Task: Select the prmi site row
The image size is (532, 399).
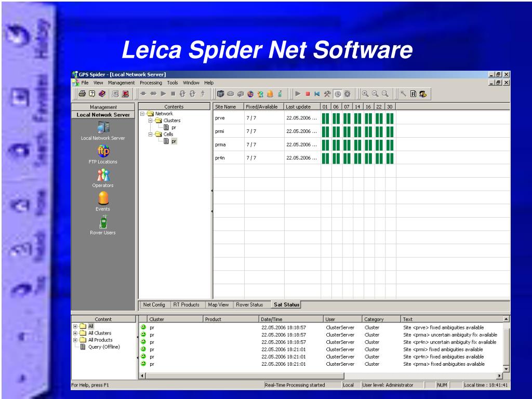Action: [362, 131]
